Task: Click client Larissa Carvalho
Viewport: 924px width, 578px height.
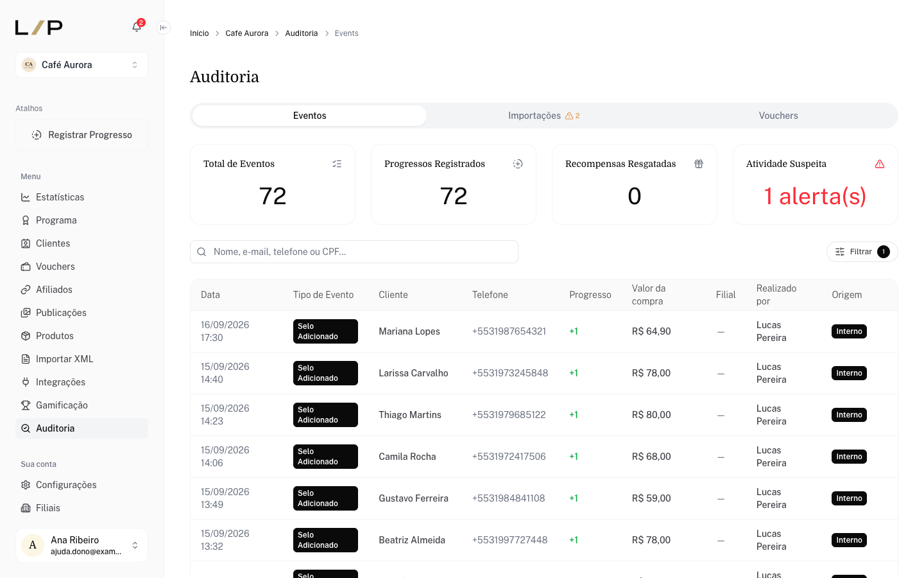Action: 413,373
